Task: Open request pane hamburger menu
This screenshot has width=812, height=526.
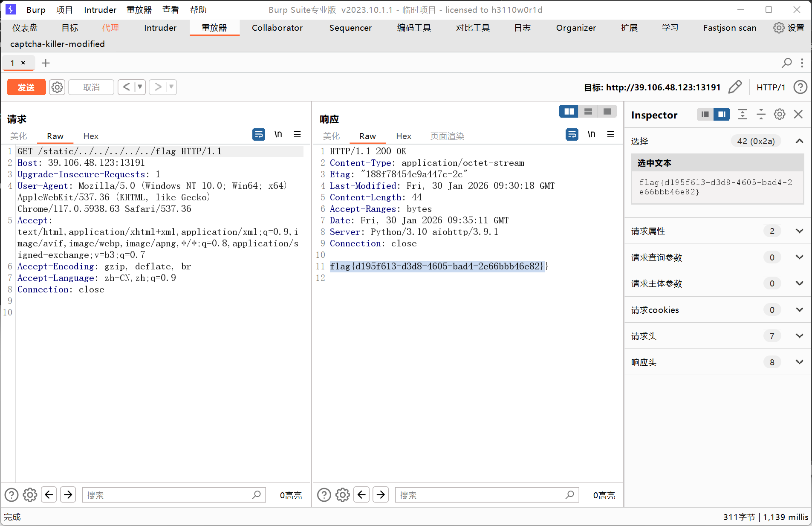Action: click(298, 134)
